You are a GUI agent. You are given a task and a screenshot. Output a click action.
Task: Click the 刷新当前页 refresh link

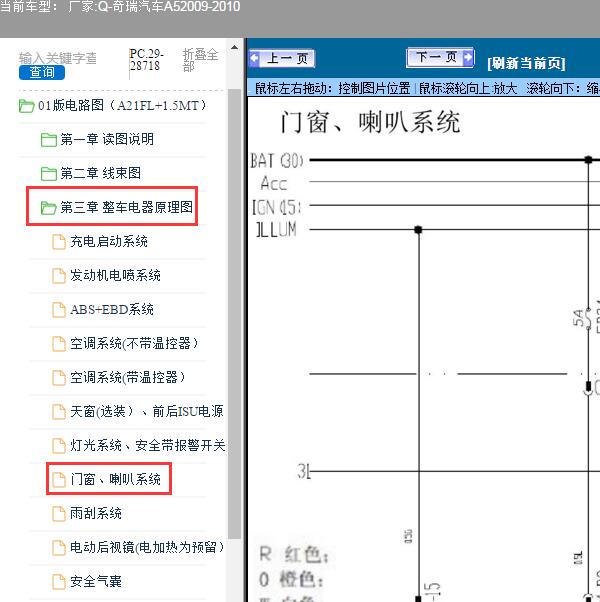click(x=526, y=63)
